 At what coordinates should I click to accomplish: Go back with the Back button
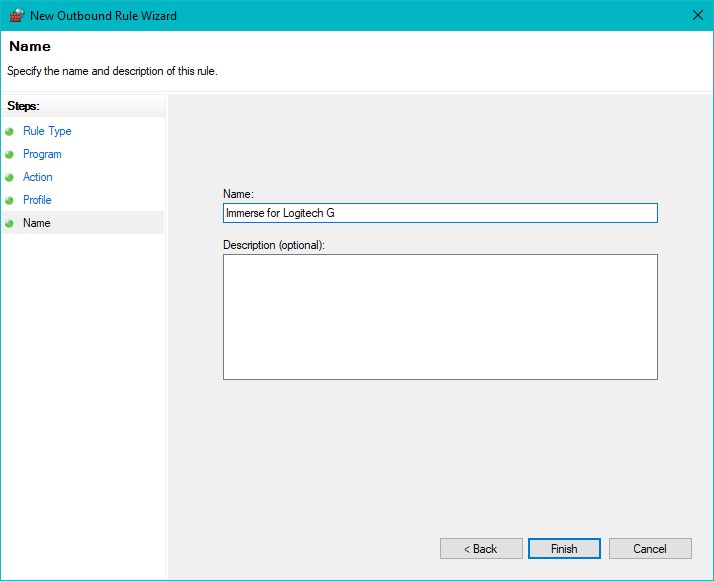click(x=481, y=549)
